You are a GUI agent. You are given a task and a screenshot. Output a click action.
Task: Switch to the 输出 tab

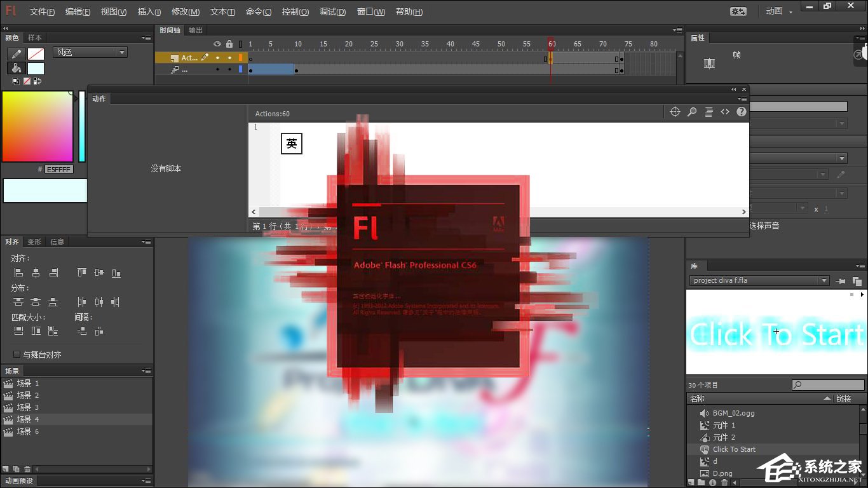pyautogui.click(x=194, y=29)
